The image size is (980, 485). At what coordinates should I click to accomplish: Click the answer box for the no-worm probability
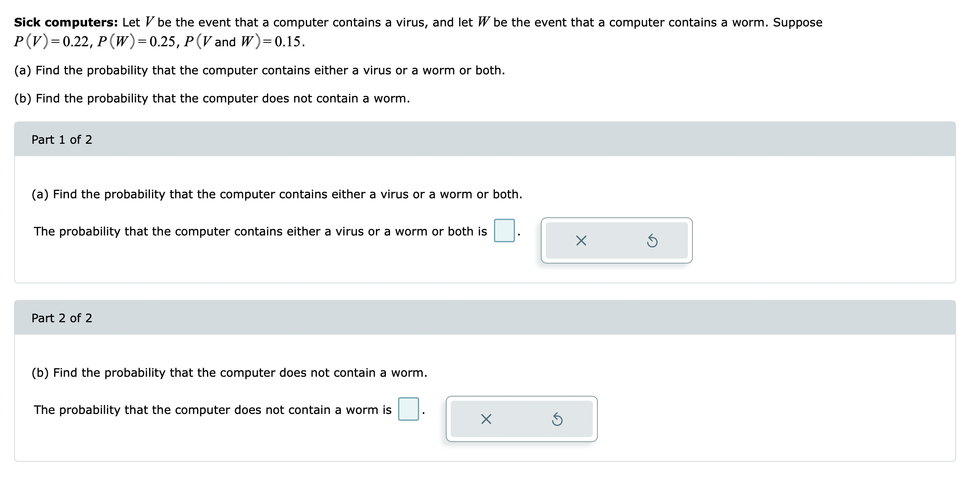click(409, 409)
